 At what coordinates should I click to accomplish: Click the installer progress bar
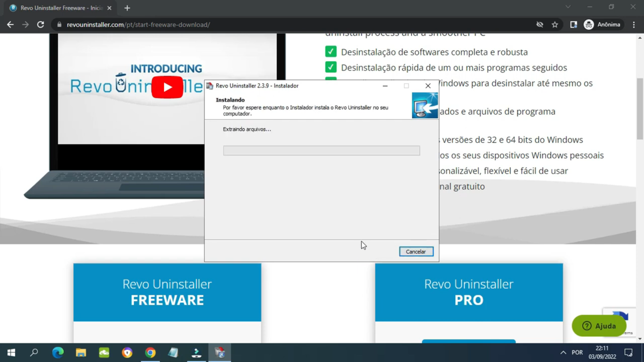click(x=321, y=150)
